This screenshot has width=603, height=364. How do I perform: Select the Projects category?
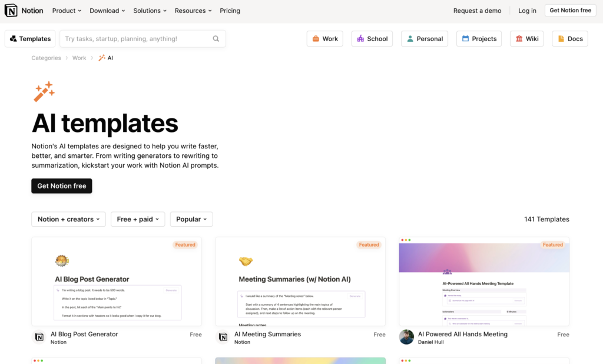pyautogui.click(x=479, y=38)
